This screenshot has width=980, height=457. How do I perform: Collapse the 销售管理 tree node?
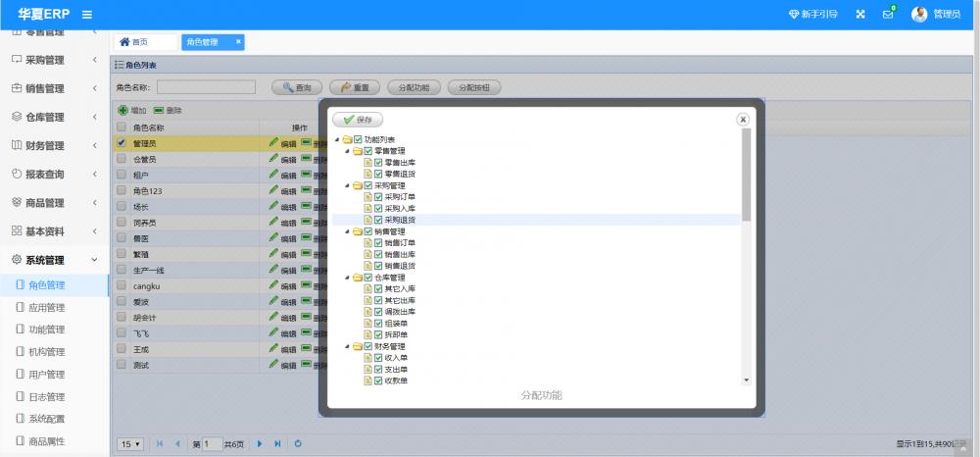(348, 231)
